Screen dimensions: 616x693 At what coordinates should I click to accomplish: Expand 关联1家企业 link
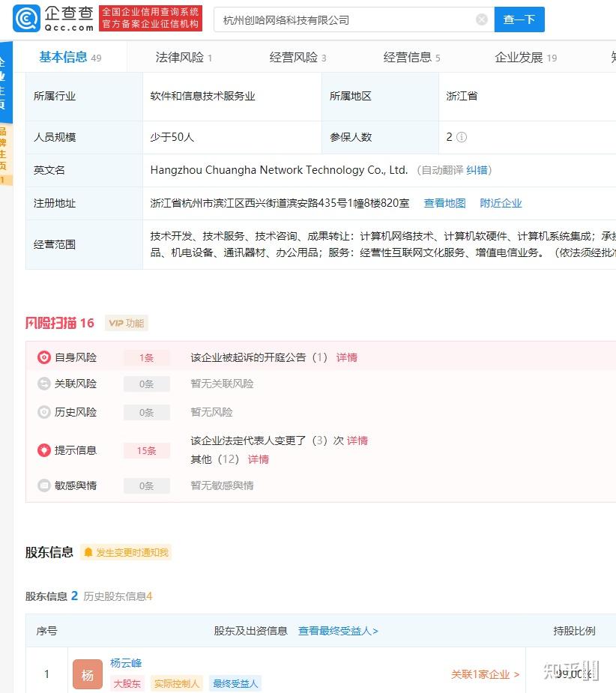point(485,674)
